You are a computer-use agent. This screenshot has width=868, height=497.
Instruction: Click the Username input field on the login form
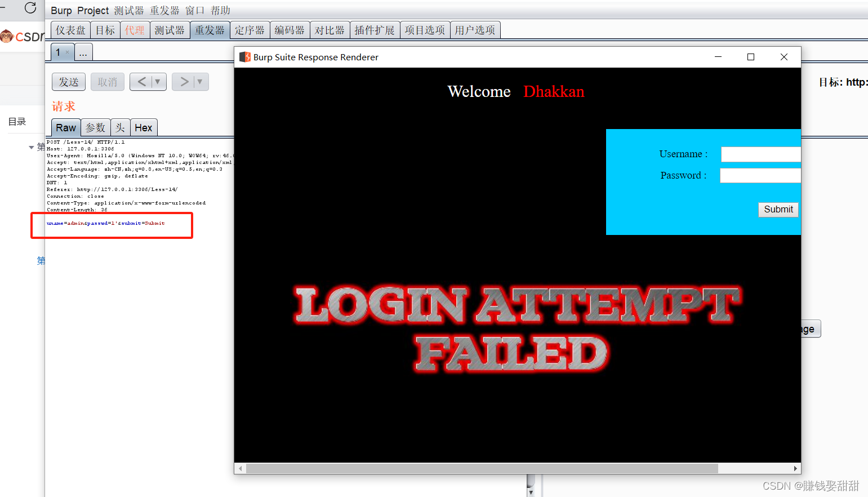click(x=760, y=154)
